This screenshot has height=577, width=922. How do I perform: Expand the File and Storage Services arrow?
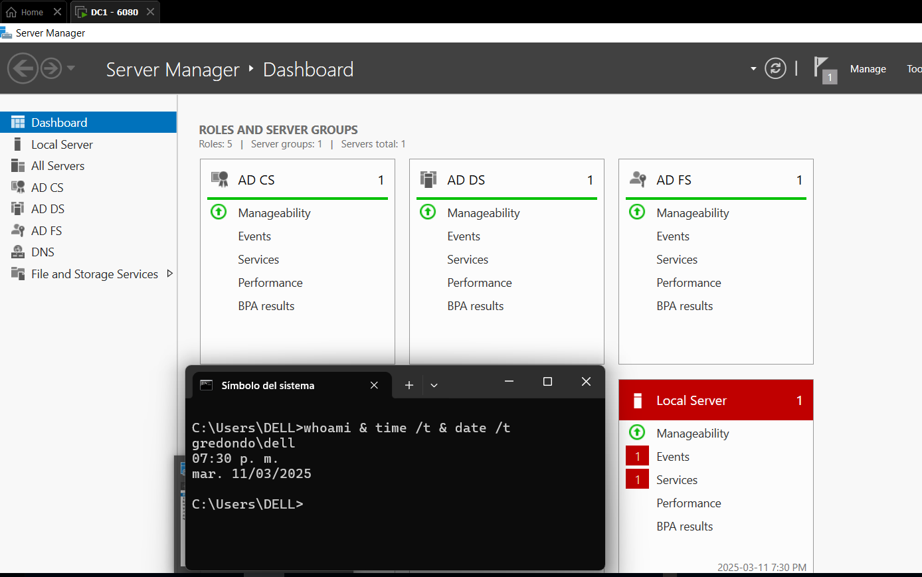[169, 274]
